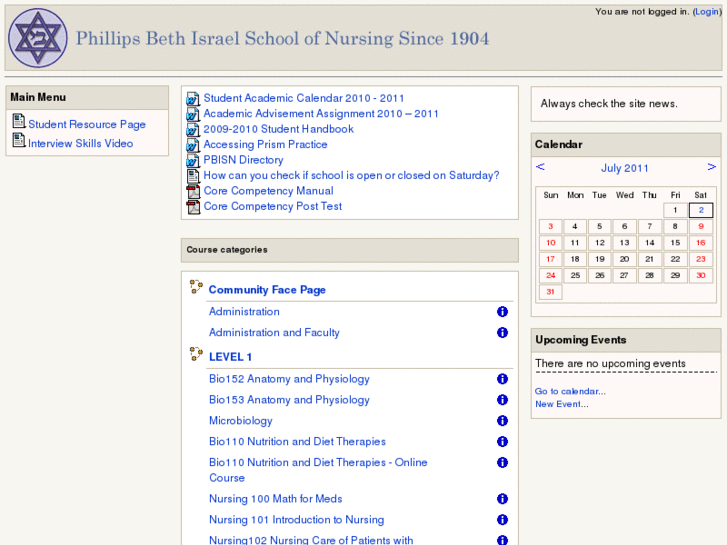This screenshot has height=545, width=727.
Task: Open Academic Advisement Assignment 2010 – 2011
Action: coord(321,114)
